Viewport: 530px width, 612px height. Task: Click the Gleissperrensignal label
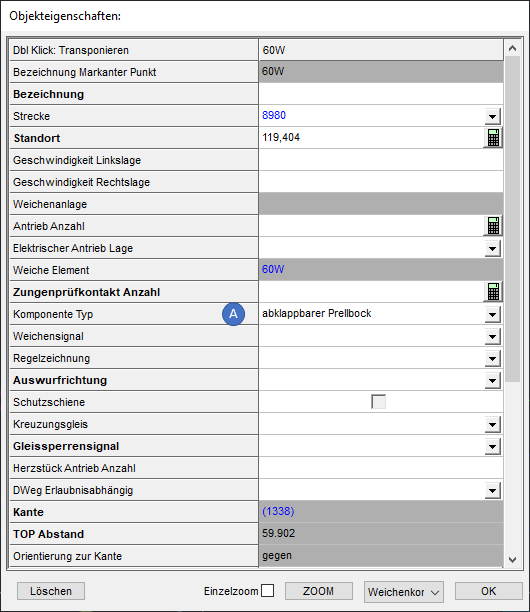point(66,446)
